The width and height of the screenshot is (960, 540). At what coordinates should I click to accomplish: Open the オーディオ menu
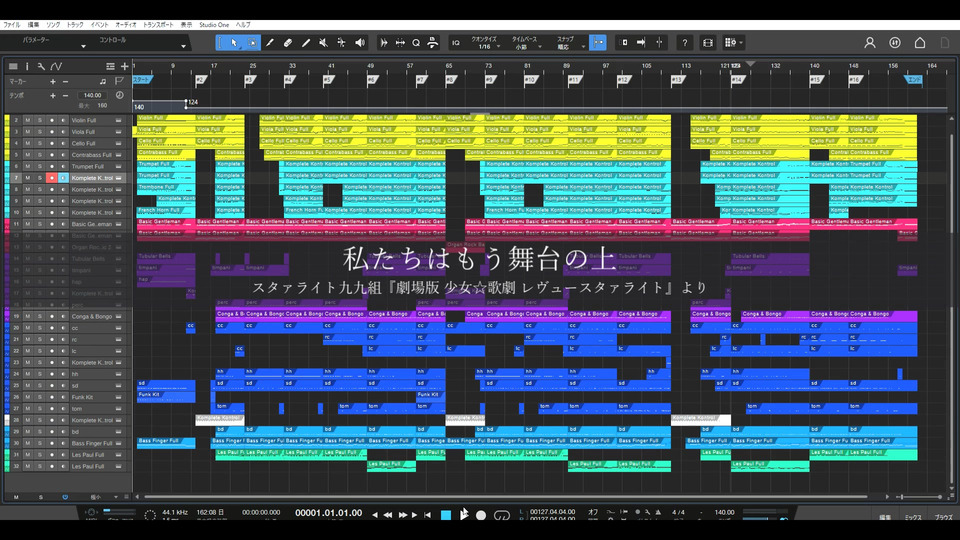(x=126, y=24)
